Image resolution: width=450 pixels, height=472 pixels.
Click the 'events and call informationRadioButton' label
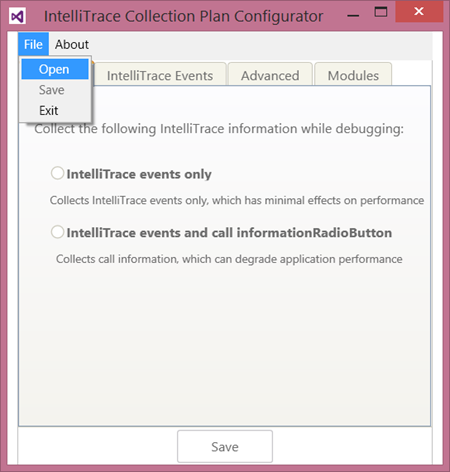pyautogui.click(x=266, y=233)
